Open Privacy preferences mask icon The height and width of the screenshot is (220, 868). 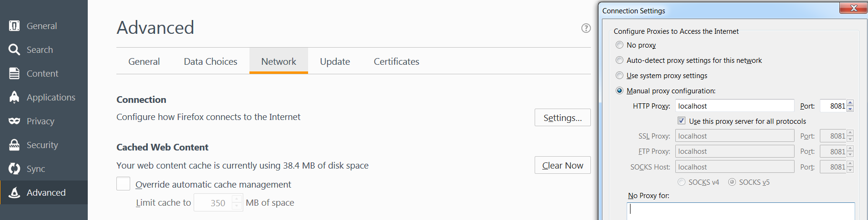14,121
